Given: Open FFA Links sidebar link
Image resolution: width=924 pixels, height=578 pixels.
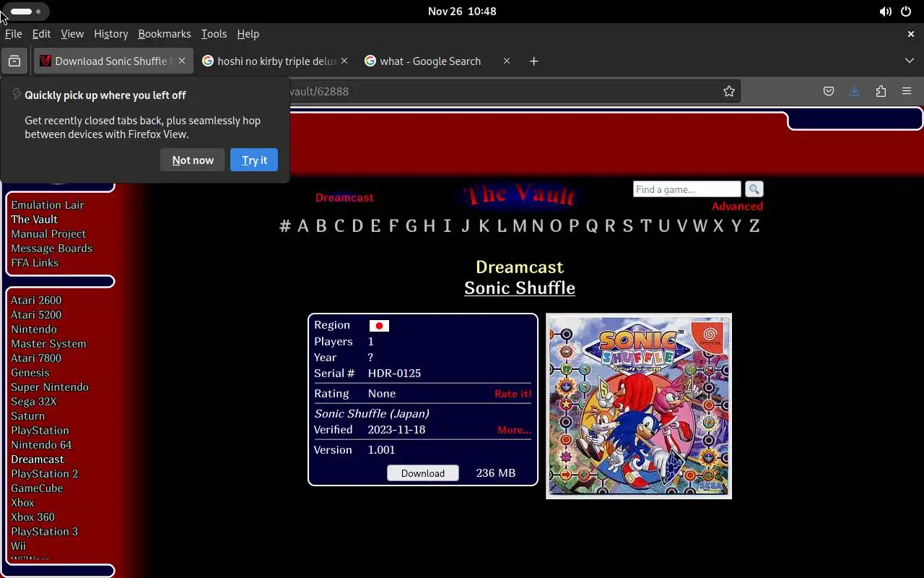Looking at the screenshot, I should pos(35,263).
